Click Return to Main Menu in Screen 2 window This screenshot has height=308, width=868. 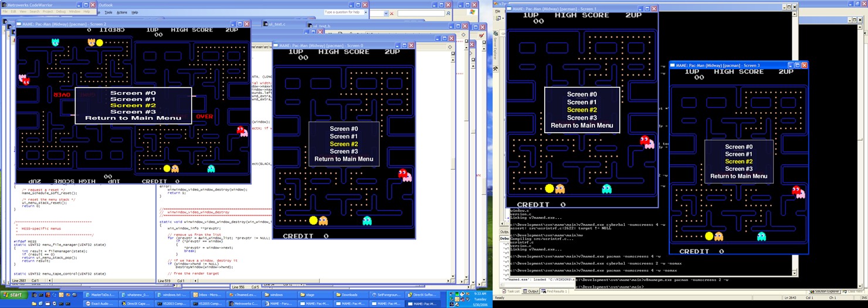(133, 118)
